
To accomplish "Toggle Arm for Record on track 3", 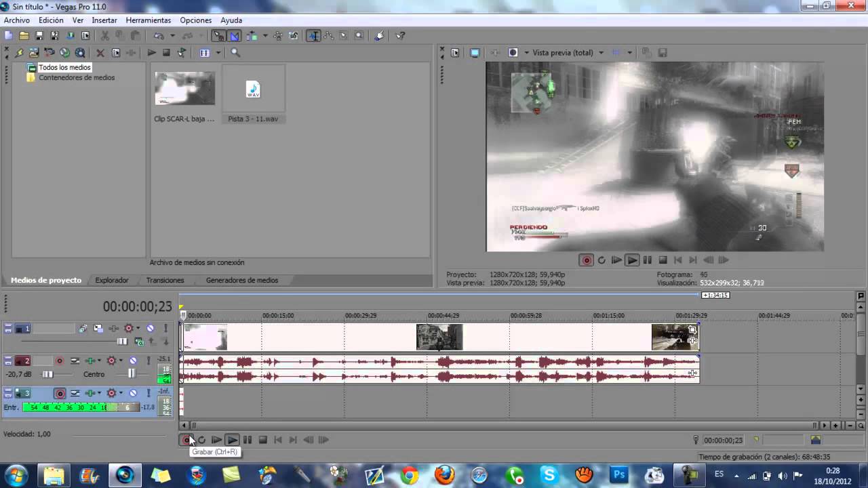I will [60, 393].
